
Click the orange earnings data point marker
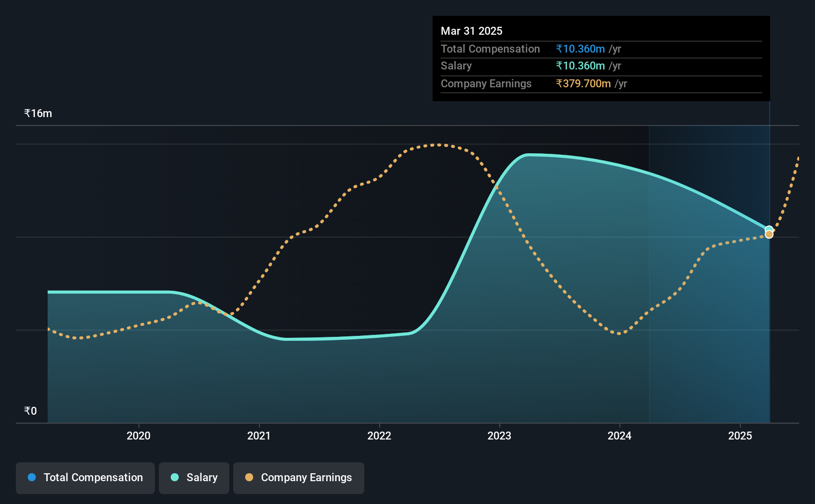pyautogui.click(x=769, y=234)
